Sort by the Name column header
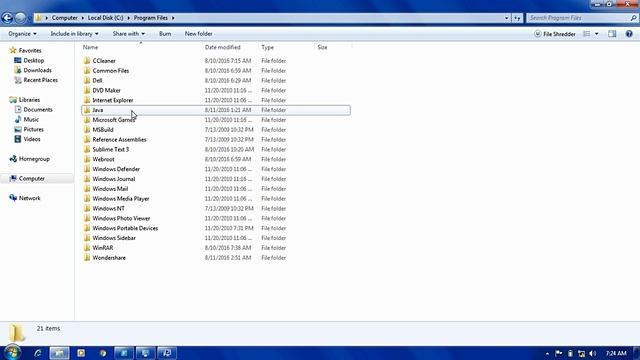The height and width of the screenshot is (360, 640). tap(90, 47)
